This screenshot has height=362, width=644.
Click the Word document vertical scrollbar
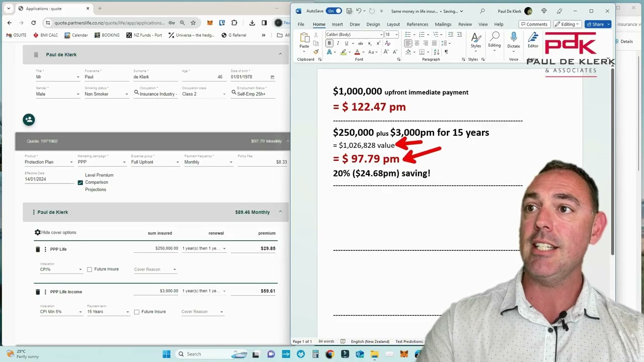click(612, 161)
